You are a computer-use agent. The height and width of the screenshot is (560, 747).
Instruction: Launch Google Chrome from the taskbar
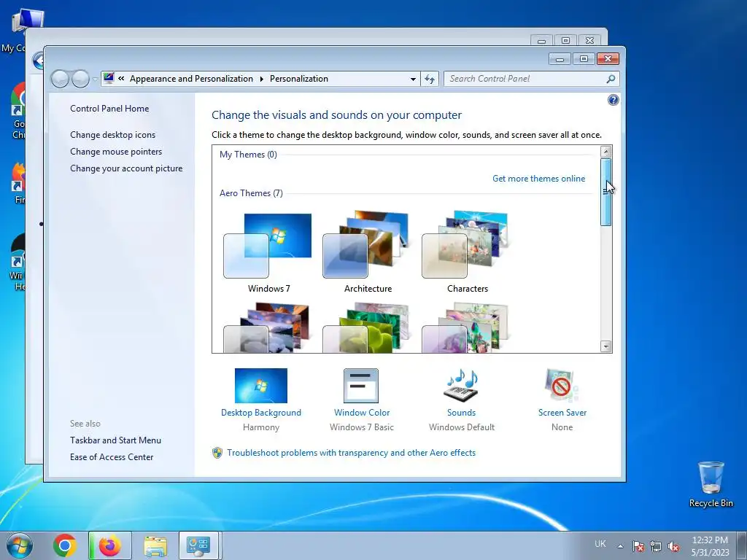(x=65, y=545)
